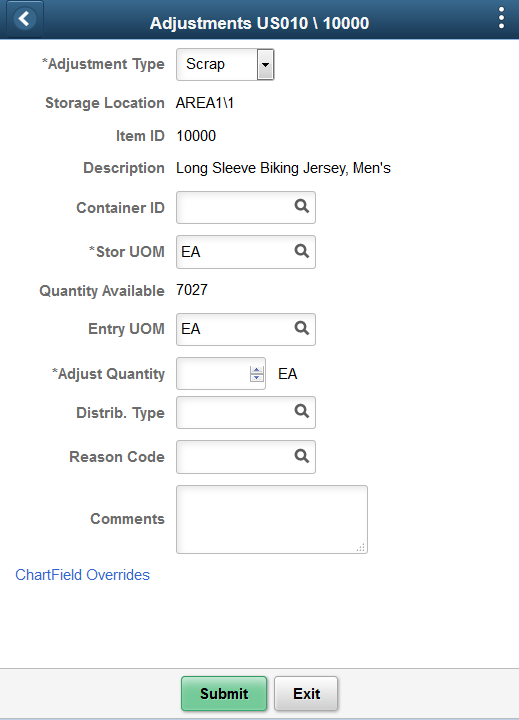
Task: Focus the Distrib. Type field
Action: (x=235, y=412)
